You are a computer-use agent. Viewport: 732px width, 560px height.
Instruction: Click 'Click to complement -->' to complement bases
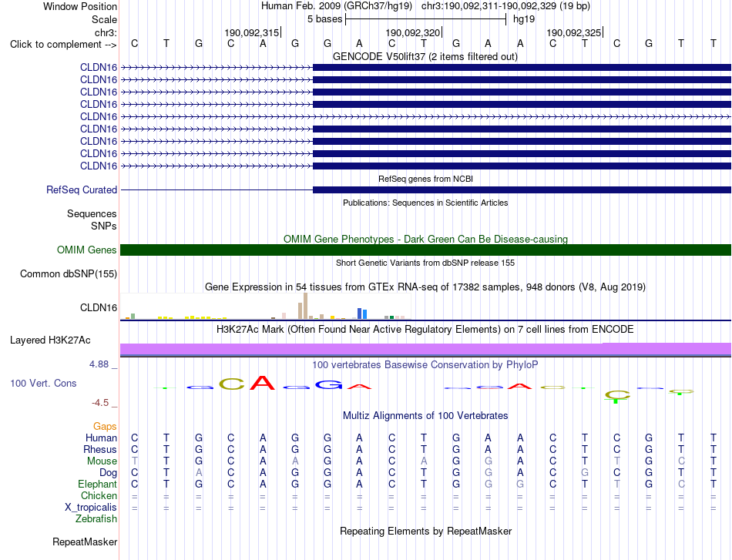[63, 45]
